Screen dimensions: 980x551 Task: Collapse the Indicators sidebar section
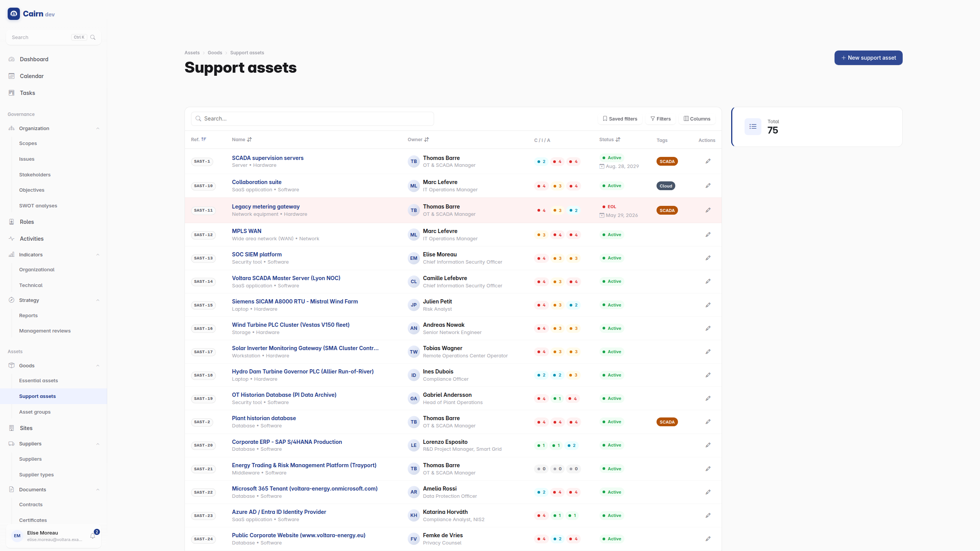98,255
